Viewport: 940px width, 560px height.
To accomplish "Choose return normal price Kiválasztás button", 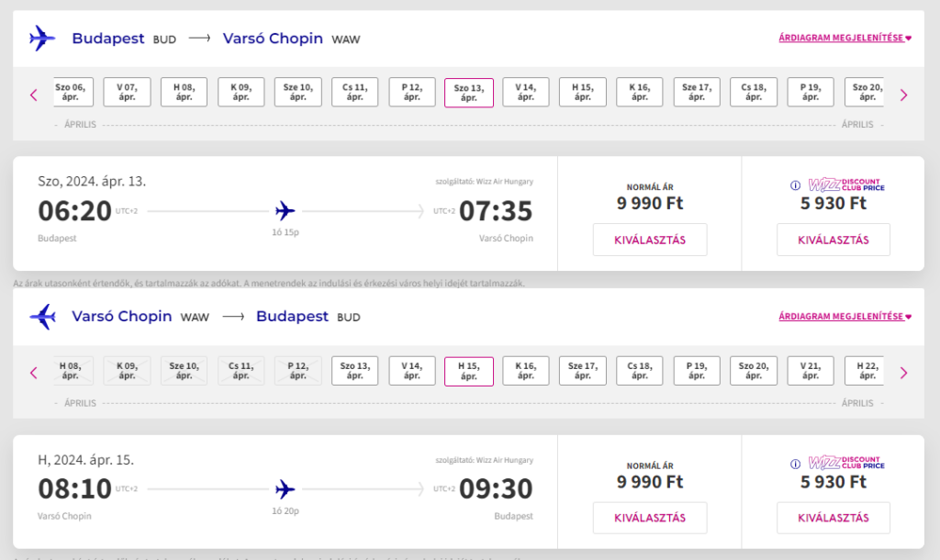I will 650,518.
